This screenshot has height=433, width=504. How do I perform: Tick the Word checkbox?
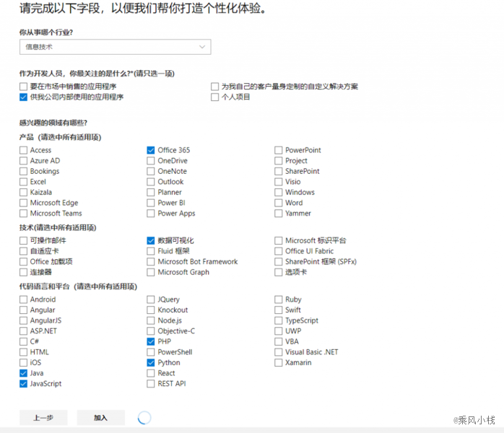[x=279, y=203]
